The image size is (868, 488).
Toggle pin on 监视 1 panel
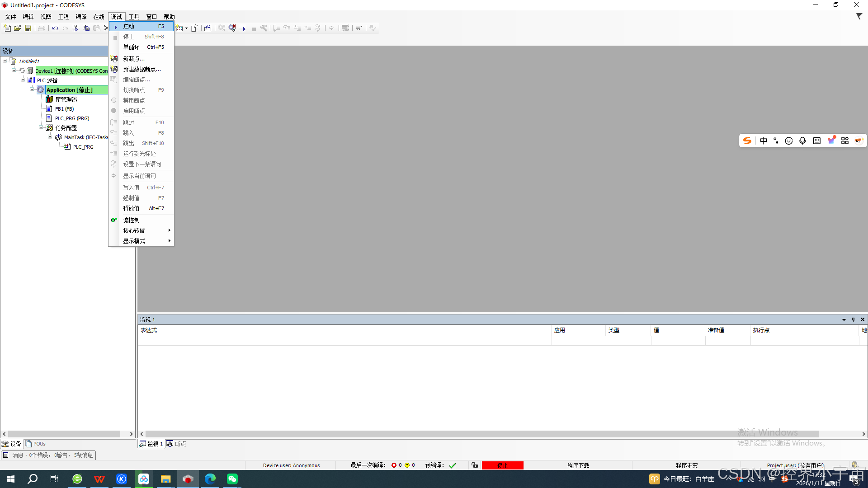(x=854, y=319)
